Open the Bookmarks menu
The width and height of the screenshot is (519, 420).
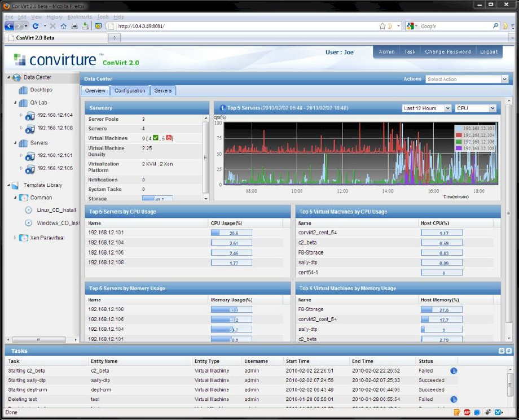point(80,17)
